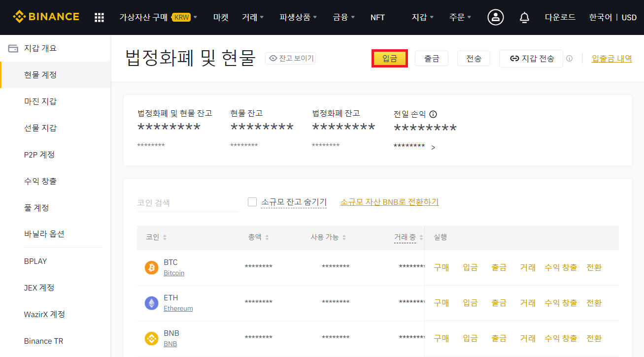644x357 pixels.
Task: Open the BNB name link under BNB
Action: click(x=170, y=344)
